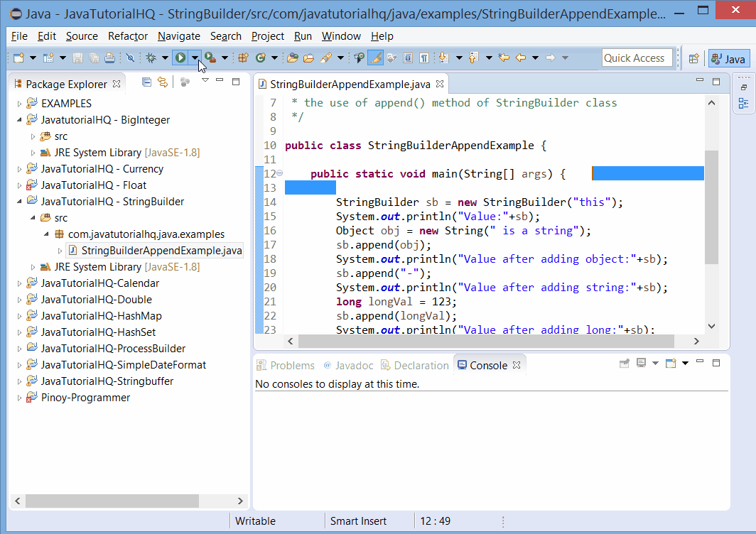The height and width of the screenshot is (534, 756).
Task: Toggle Link with Editor in Package Explorer
Action: tap(162, 82)
